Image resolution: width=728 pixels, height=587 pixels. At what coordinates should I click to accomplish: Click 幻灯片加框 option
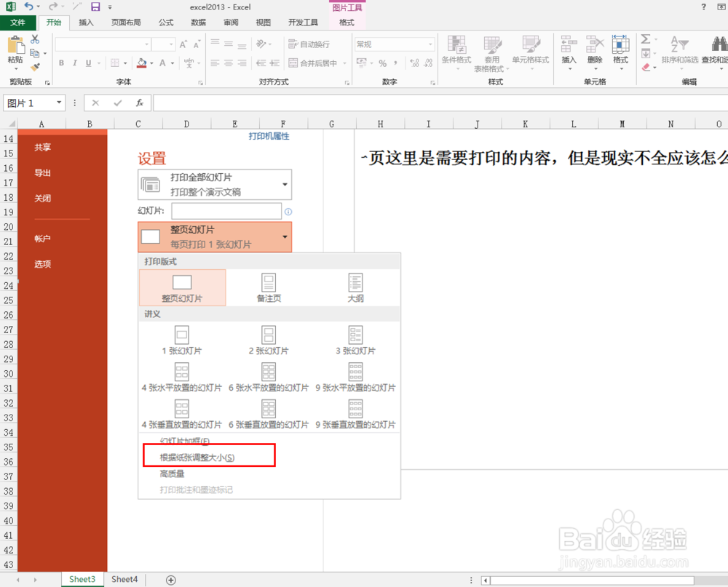[184, 441]
